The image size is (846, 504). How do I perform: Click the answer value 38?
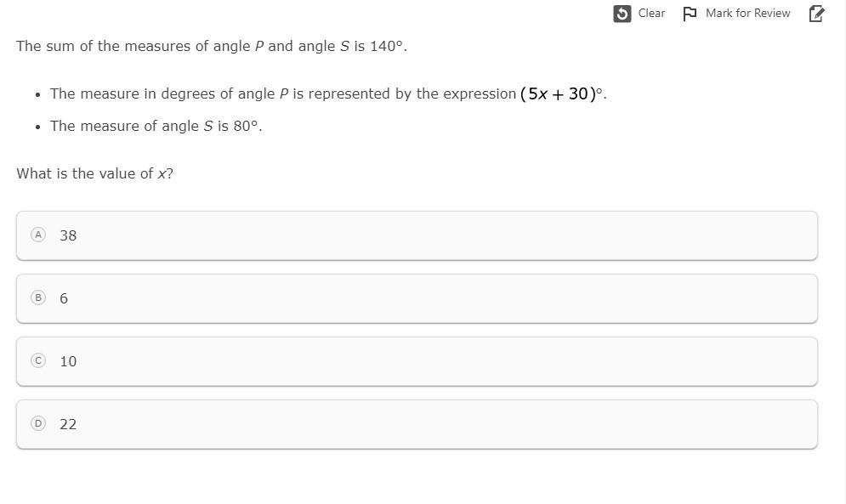pos(68,235)
